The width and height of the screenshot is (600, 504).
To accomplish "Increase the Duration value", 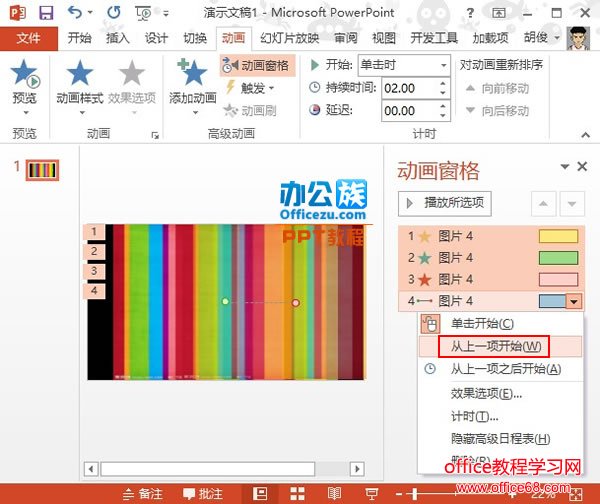I will (x=443, y=83).
